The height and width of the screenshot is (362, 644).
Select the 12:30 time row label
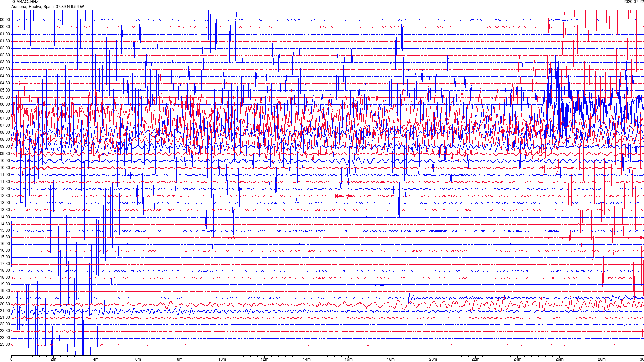[5, 196]
